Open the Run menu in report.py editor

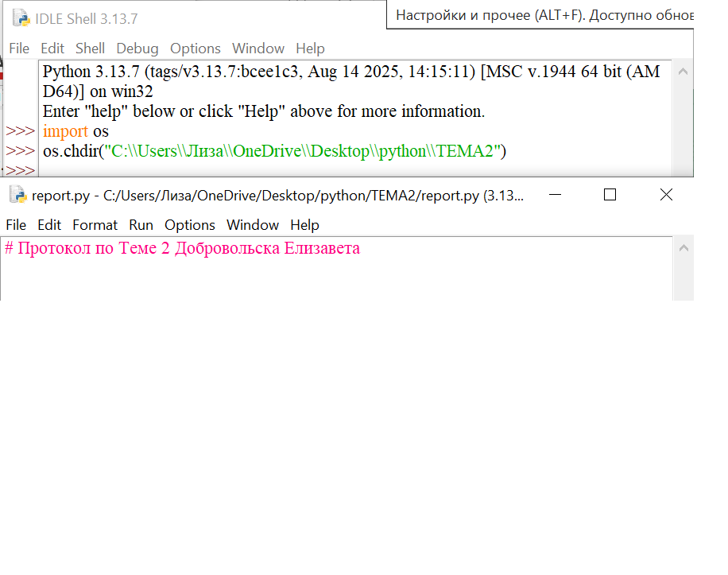point(141,225)
